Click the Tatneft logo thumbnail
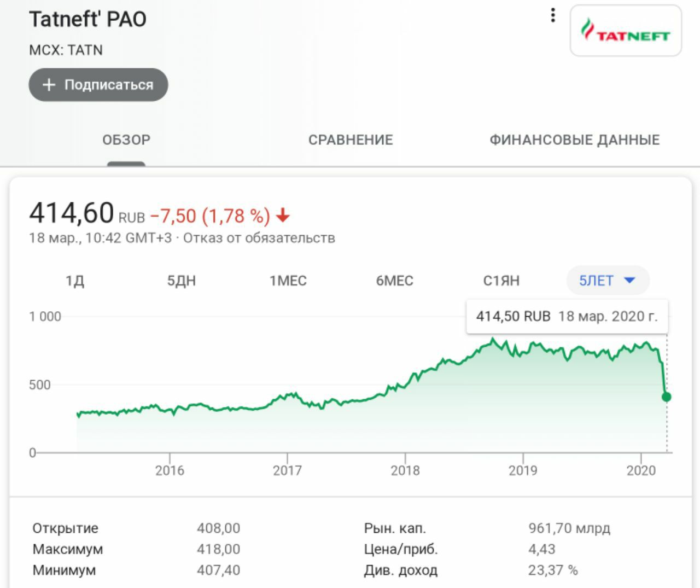Image resolution: width=700 pixels, height=588 pixels. coord(626,31)
